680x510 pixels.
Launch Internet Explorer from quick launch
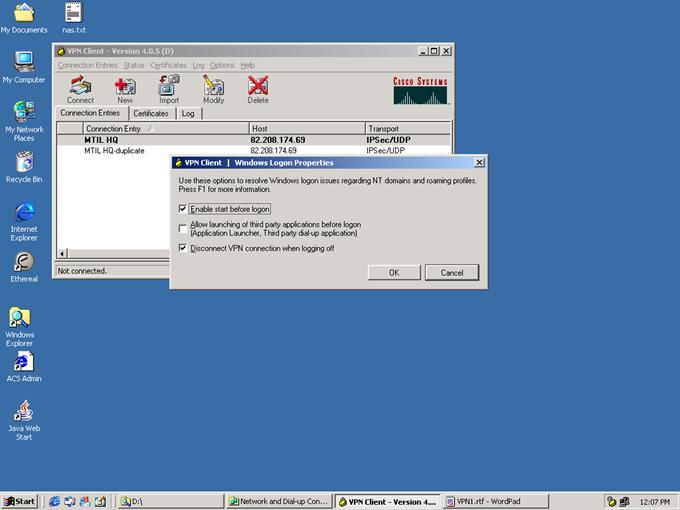tap(55, 501)
